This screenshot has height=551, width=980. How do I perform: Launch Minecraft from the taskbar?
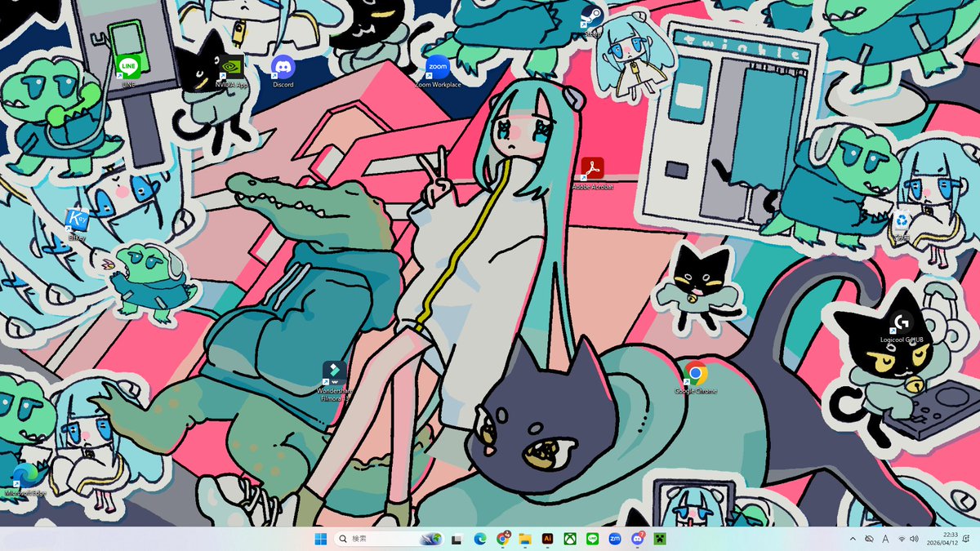pos(660,539)
